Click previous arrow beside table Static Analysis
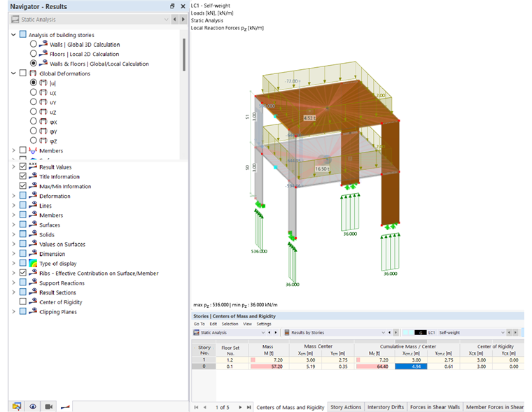Screen dimensions: 532x412 click(269, 333)
